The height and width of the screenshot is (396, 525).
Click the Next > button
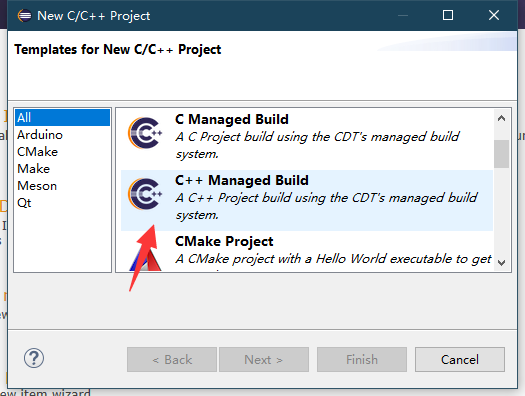(264, 360)
